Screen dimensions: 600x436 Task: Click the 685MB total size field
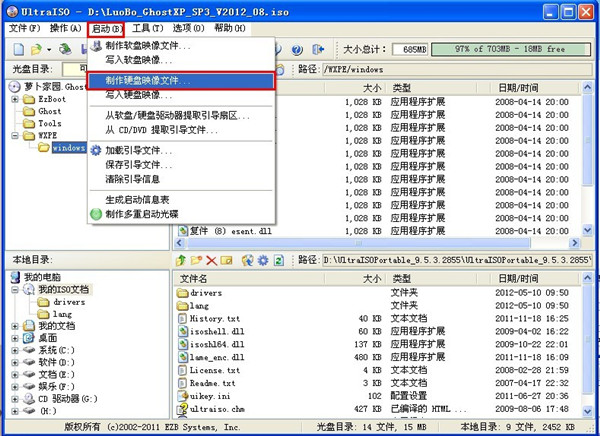tap(410, 49)
